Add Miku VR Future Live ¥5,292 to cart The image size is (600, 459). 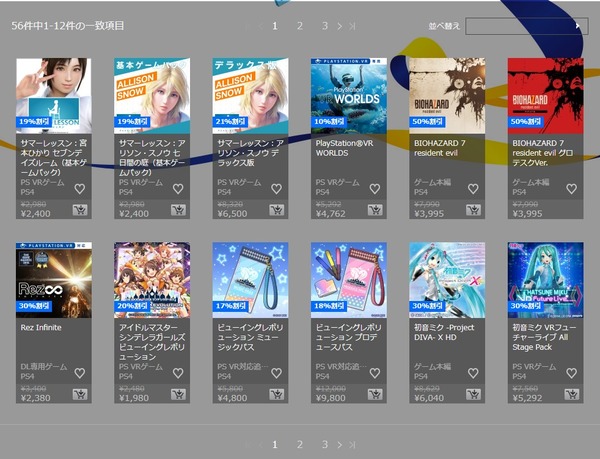point(572,394)
